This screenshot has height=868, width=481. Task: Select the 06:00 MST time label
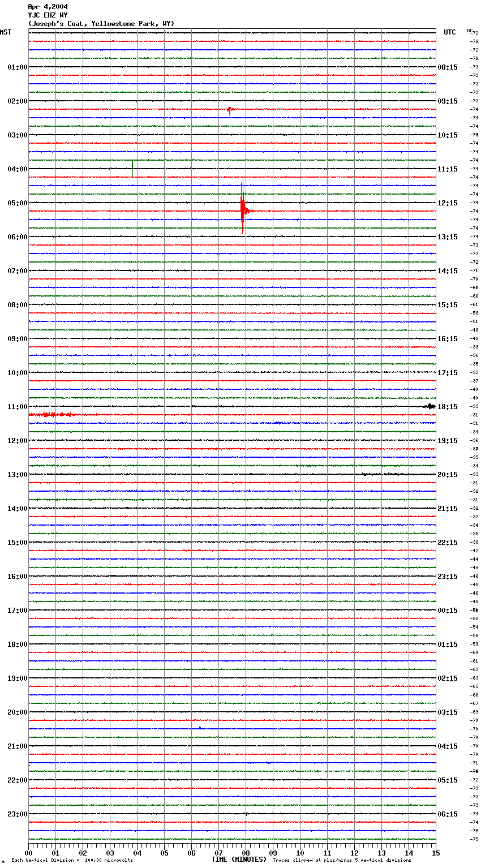point(18,237)
